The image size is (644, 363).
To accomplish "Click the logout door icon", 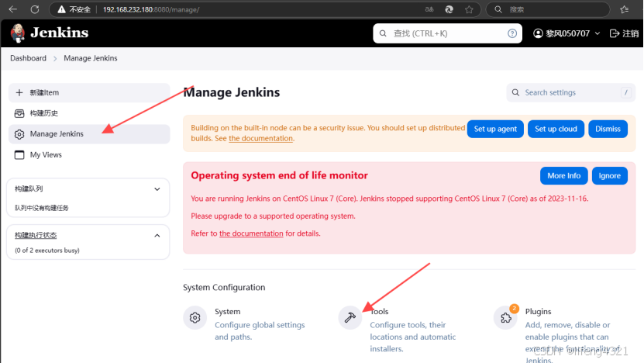I will tap(615, 33).
